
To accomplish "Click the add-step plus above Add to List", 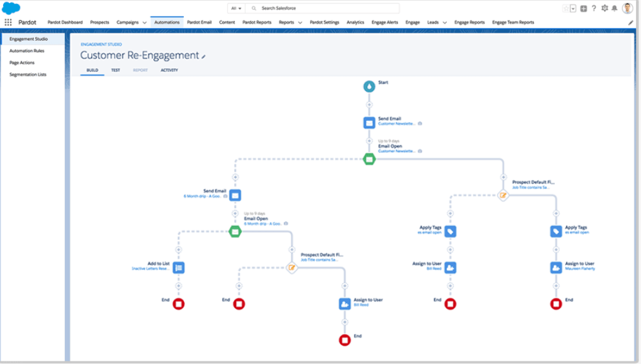I will 179,249.
